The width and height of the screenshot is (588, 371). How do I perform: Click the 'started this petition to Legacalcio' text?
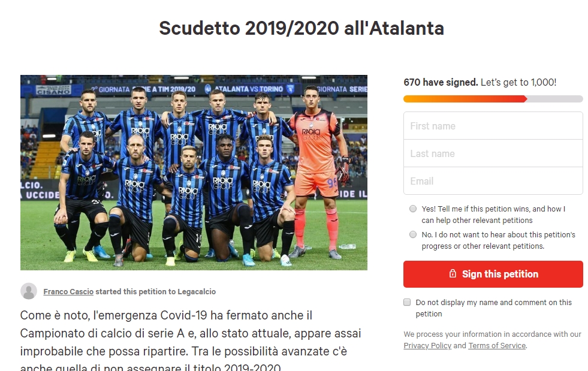(156, 291)
